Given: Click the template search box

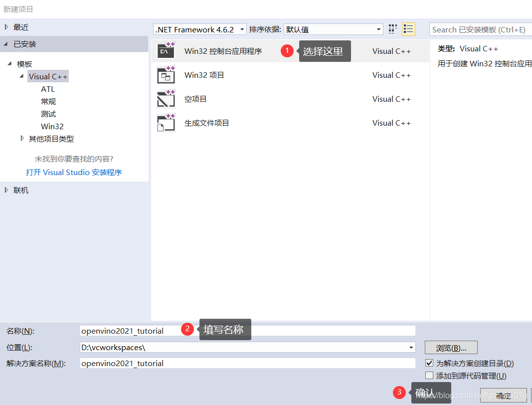Looking at the screenshot, I should pos(479,29).
